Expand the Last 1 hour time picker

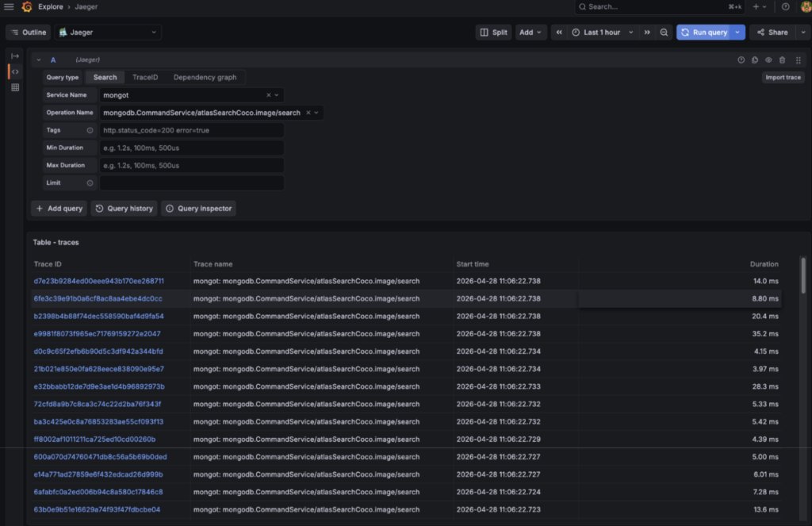[x=602, y=32]
